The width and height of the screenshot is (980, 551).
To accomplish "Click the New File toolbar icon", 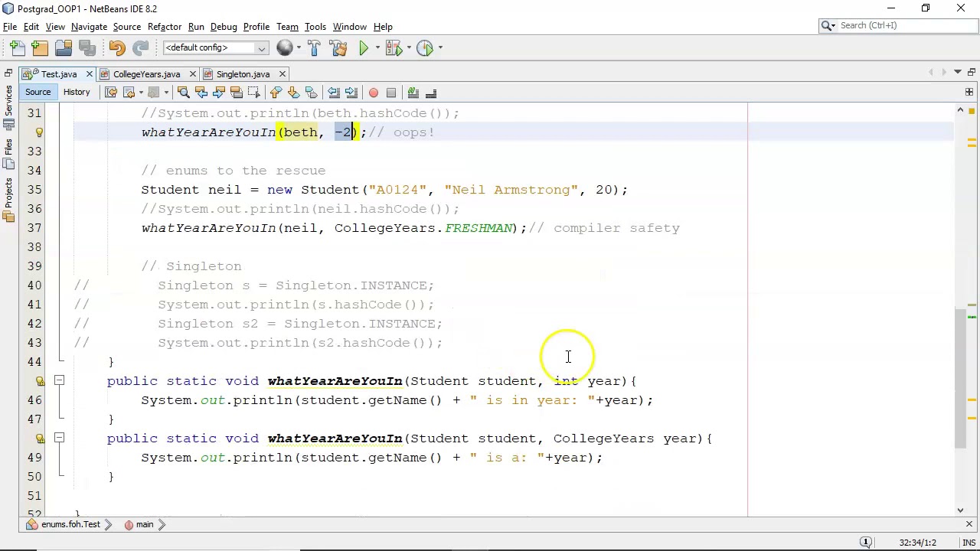I will pyautogui.click(x=16, y=47).
